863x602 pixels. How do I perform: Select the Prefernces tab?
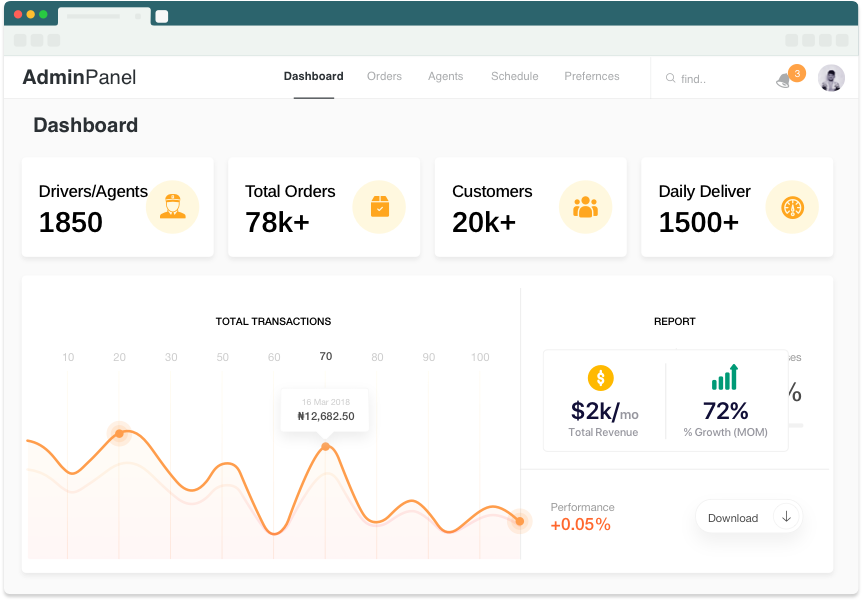[x=592, y=76]
